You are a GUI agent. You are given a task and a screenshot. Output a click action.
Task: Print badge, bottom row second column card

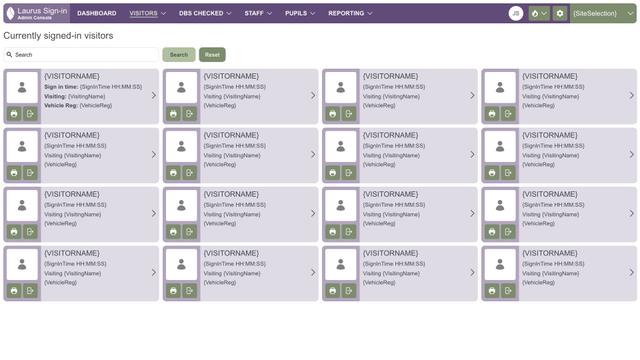(173, 291)
